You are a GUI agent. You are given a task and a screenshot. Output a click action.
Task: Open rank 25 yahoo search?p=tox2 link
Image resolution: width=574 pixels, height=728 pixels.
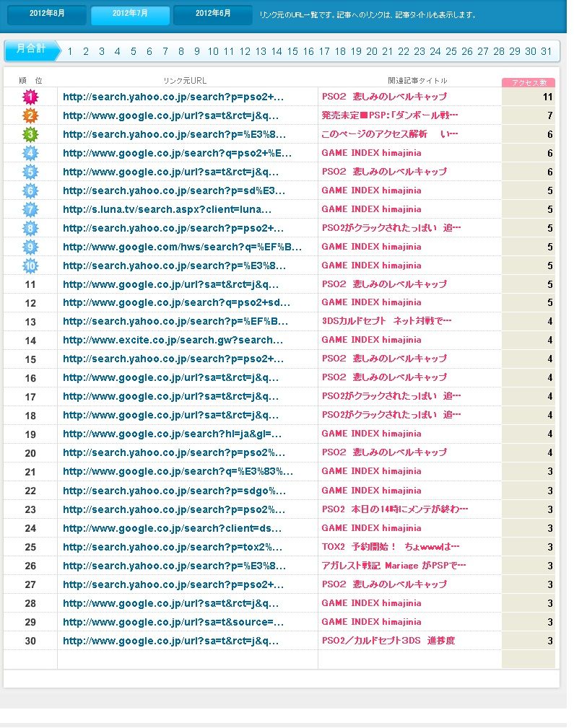click(173, 547)
